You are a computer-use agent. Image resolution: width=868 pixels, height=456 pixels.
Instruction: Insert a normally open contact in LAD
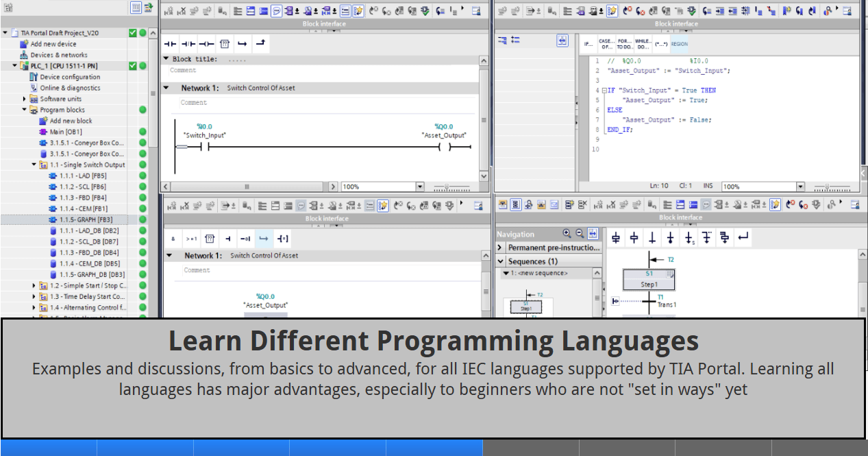[169, 44]
